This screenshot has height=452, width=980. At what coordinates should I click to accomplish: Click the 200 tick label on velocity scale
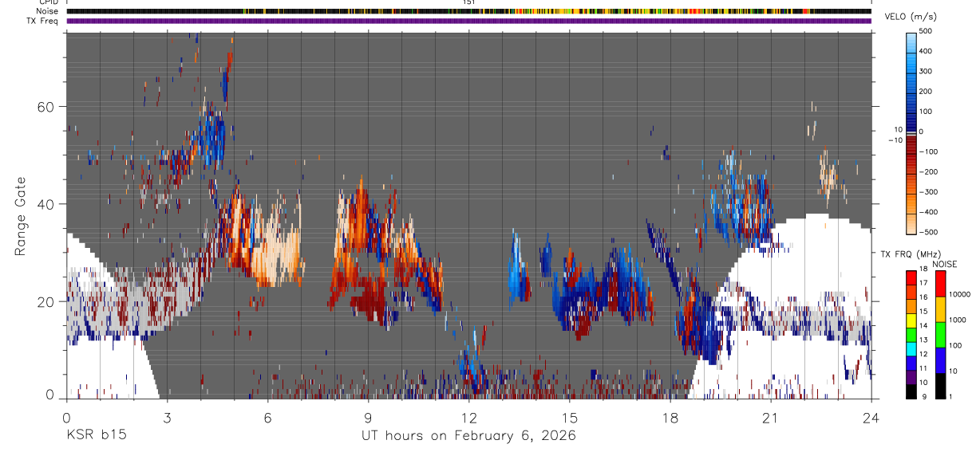click(x=927, y=91)
